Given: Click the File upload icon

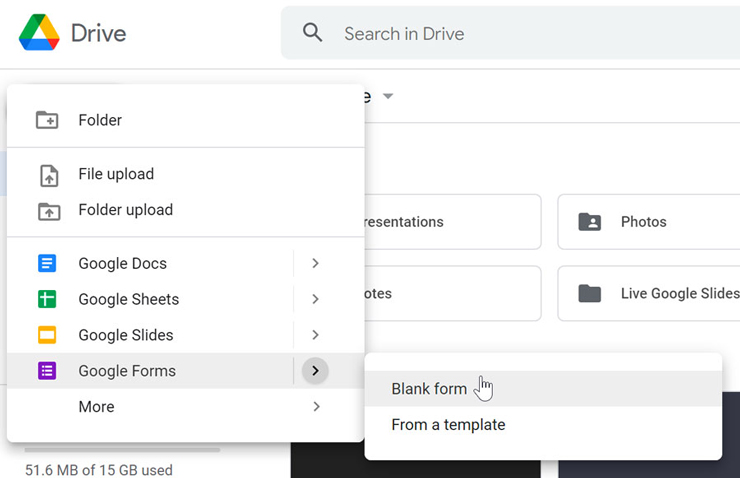Looking at the screenshot, I should (x=49, y=176).
